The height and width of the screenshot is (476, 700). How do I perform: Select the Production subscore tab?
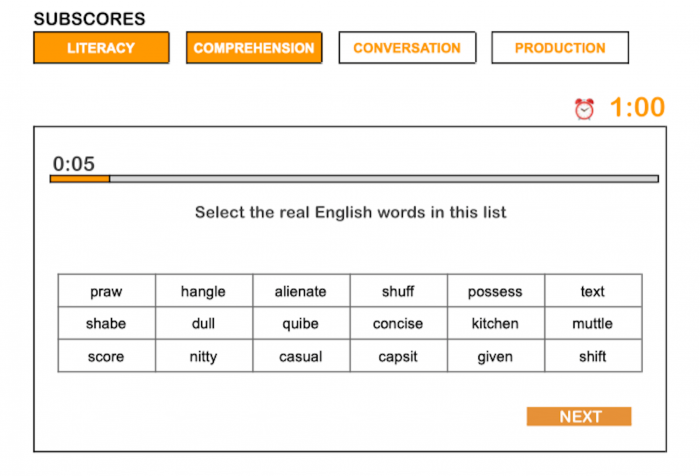click(560, 48)
